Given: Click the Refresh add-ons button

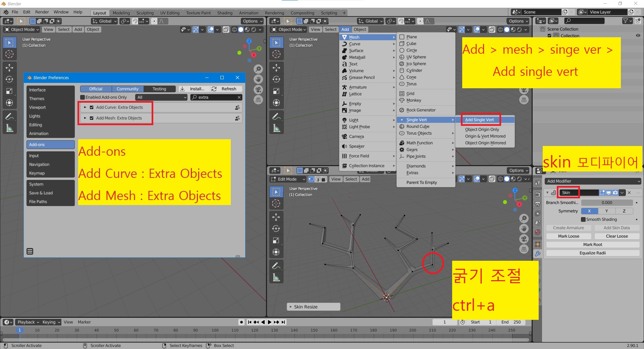Looking at the screenshot, I should [226, 89].
